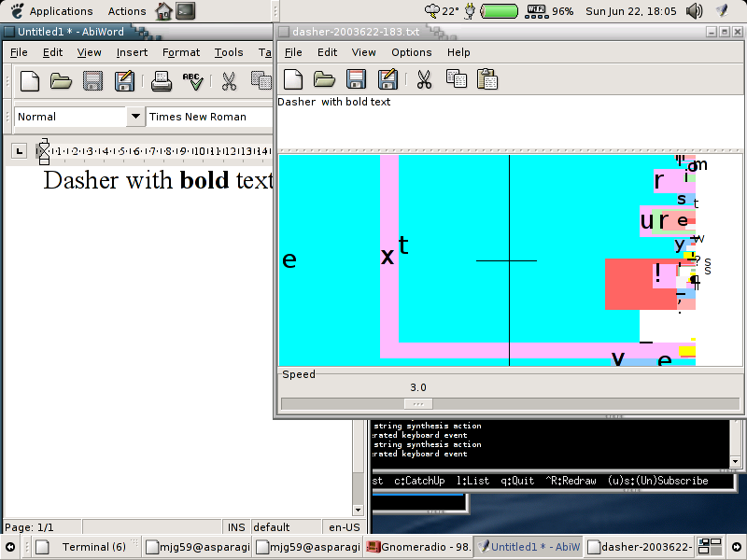747x560 pixels.
Task: Click the tab stop type selector on ruler
Action: click(21, 150)
